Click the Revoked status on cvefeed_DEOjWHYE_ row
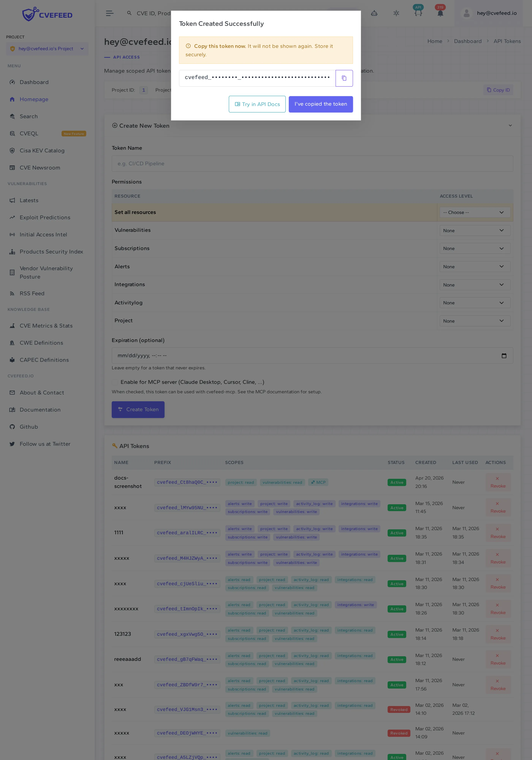Screen dimensions: 532x760 pos(399,733)
